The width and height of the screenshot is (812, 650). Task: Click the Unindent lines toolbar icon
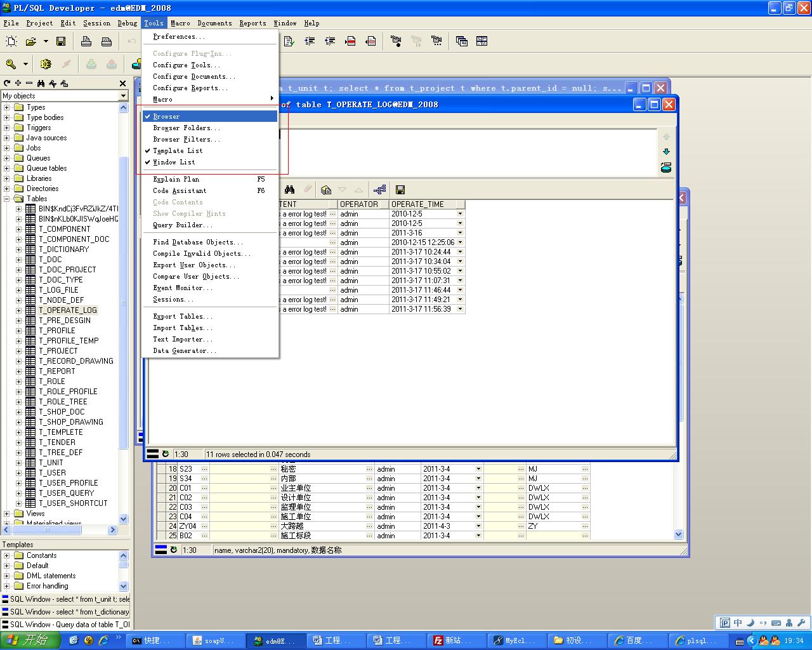point(330,41)
